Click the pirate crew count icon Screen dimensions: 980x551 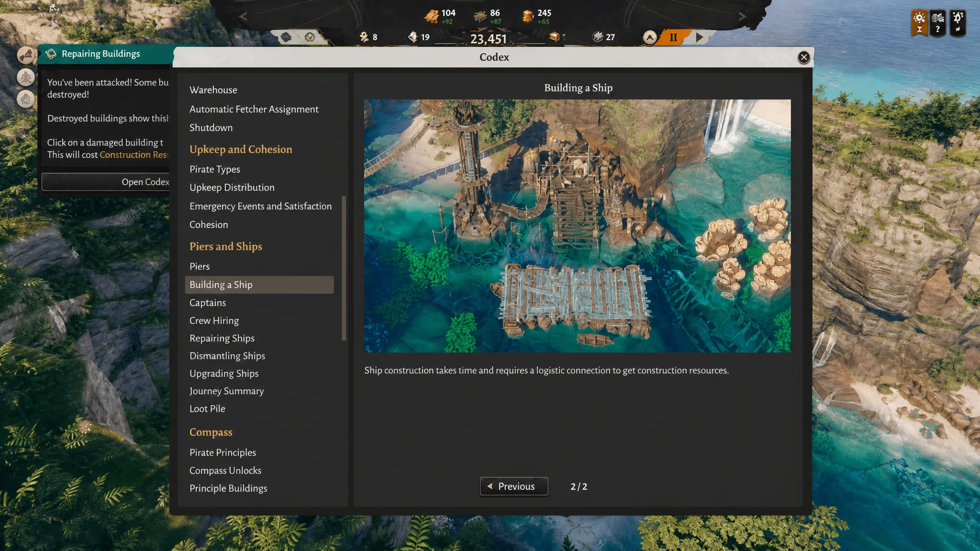point(364,37)
